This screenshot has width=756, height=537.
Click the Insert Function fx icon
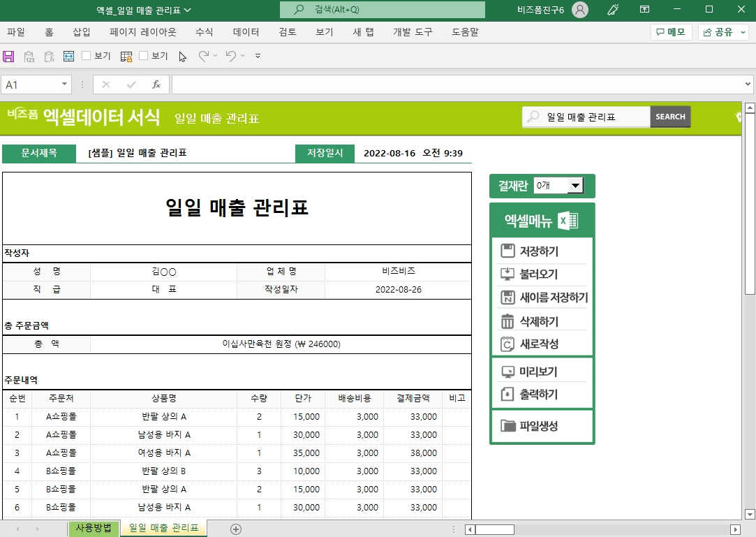coord(156,84)
